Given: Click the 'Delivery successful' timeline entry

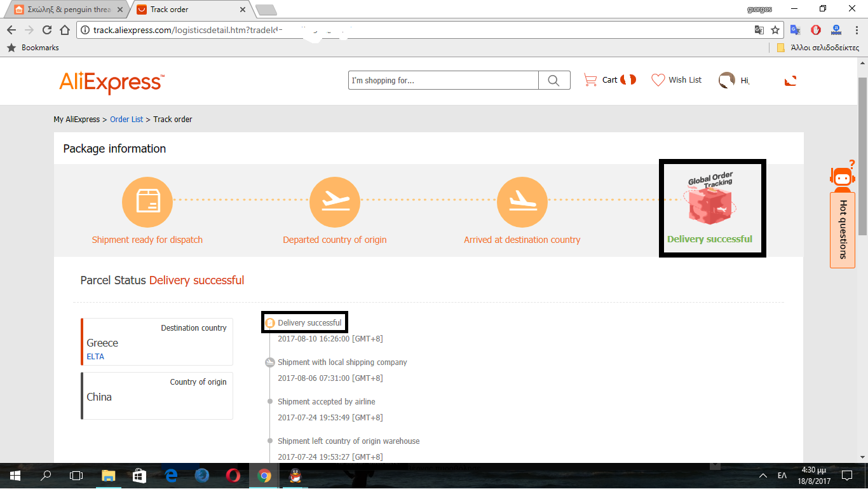Looking at the screenshot, I should (309, 323).
